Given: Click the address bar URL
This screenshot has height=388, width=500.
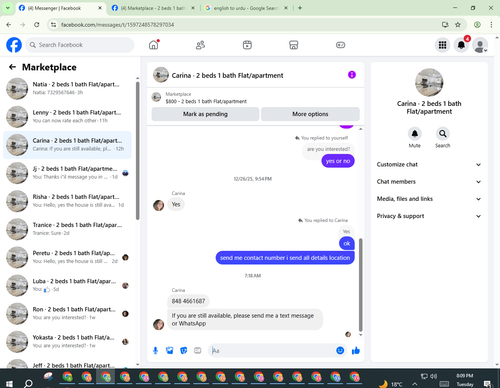Looking at the screenshot, I should pyautogui.click(x=117, y=25).
